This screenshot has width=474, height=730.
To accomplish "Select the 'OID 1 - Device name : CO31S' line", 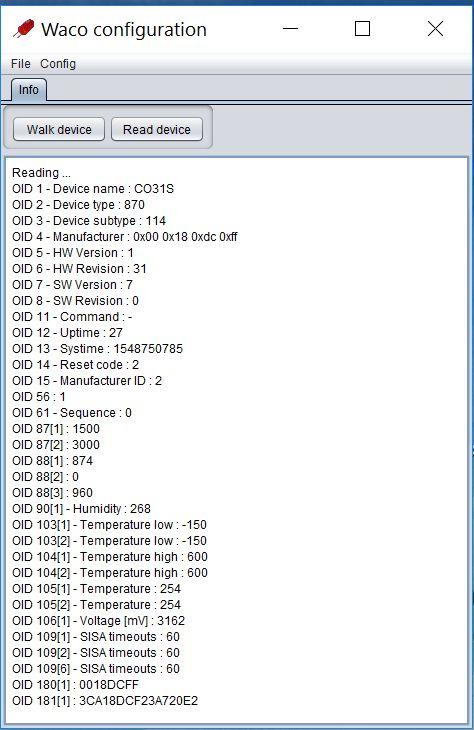I will click(x=93, y=189).
